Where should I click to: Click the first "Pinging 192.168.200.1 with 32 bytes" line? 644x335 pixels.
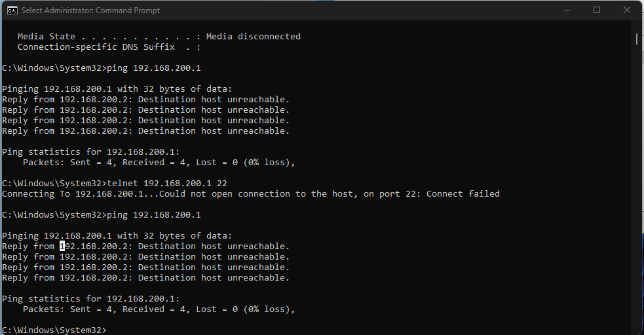[117, 89]
